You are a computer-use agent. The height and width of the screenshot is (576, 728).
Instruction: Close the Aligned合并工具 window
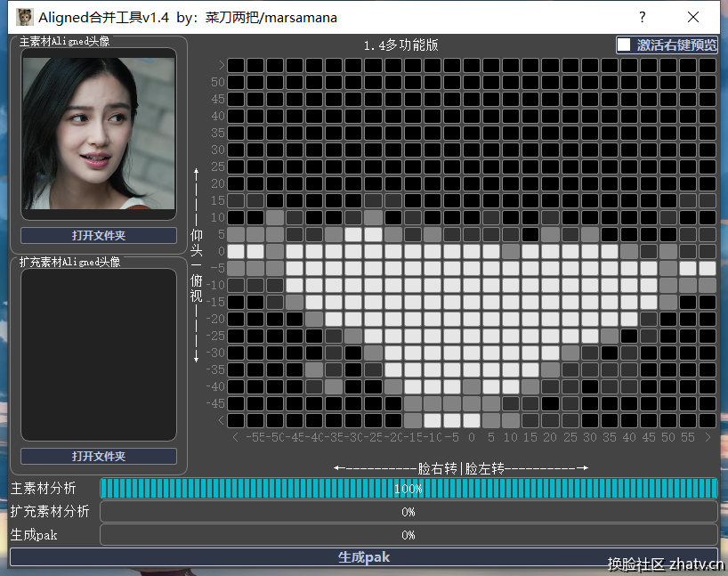(693, 17)
